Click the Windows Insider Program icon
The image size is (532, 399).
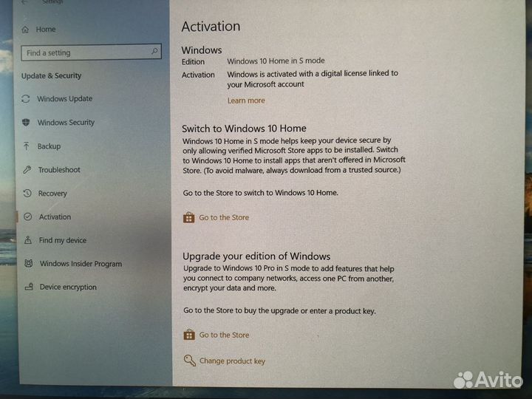tap(28, 264)
